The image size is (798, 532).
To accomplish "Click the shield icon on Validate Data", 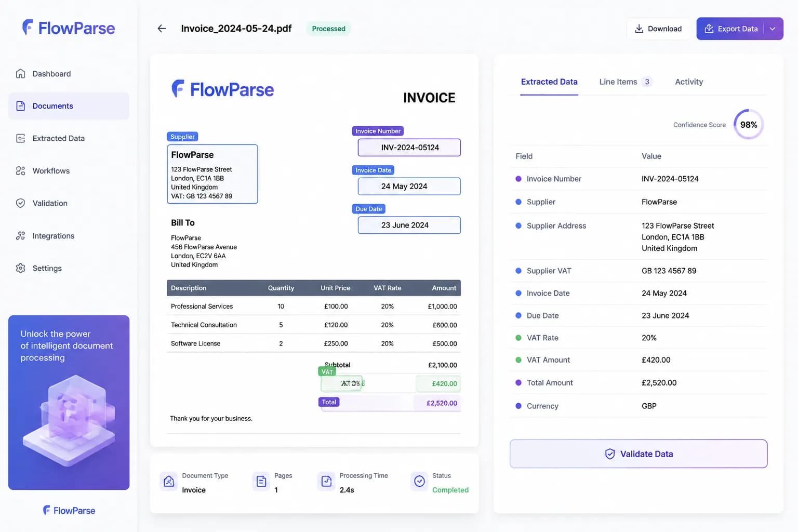I will (610, 454).
